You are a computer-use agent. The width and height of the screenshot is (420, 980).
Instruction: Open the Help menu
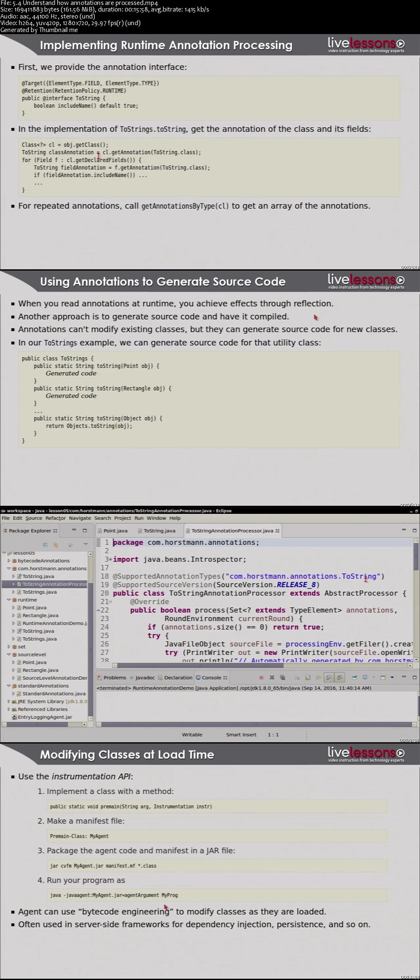tap(175, 518)
